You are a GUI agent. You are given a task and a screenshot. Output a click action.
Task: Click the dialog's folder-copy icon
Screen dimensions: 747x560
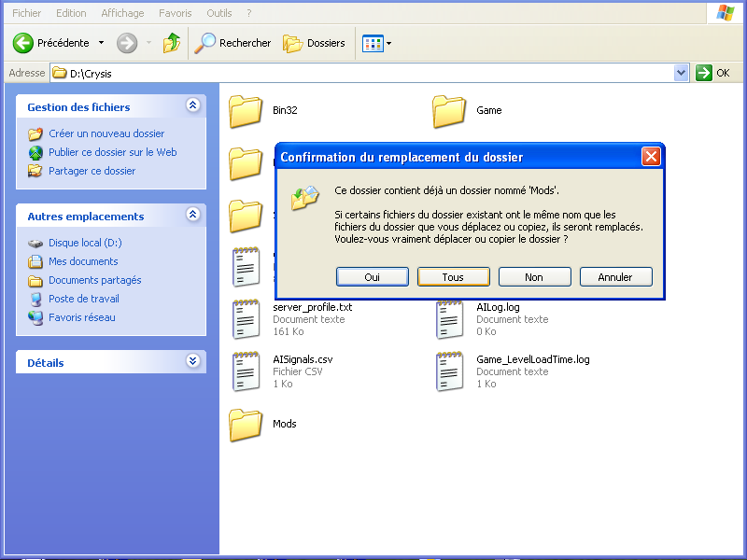305,198
